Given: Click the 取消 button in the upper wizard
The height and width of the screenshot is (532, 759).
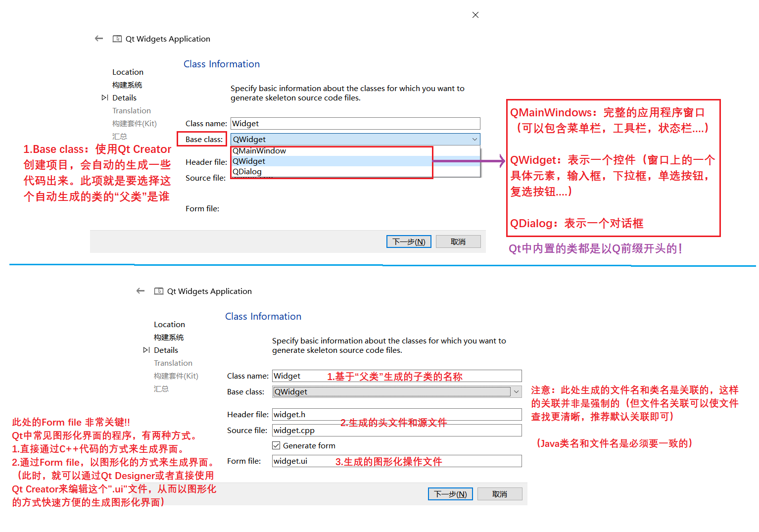Looking at the screenshot, I should tap(458, 242).
